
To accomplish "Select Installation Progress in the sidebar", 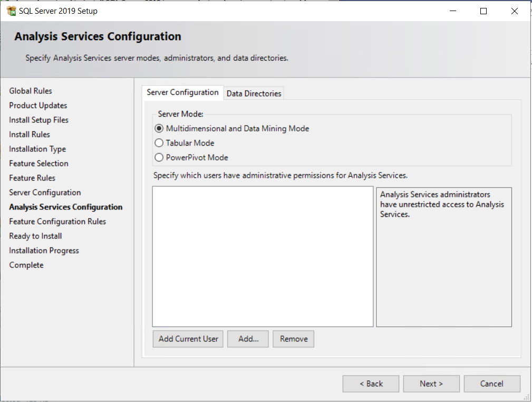I will tap(44, 250).
